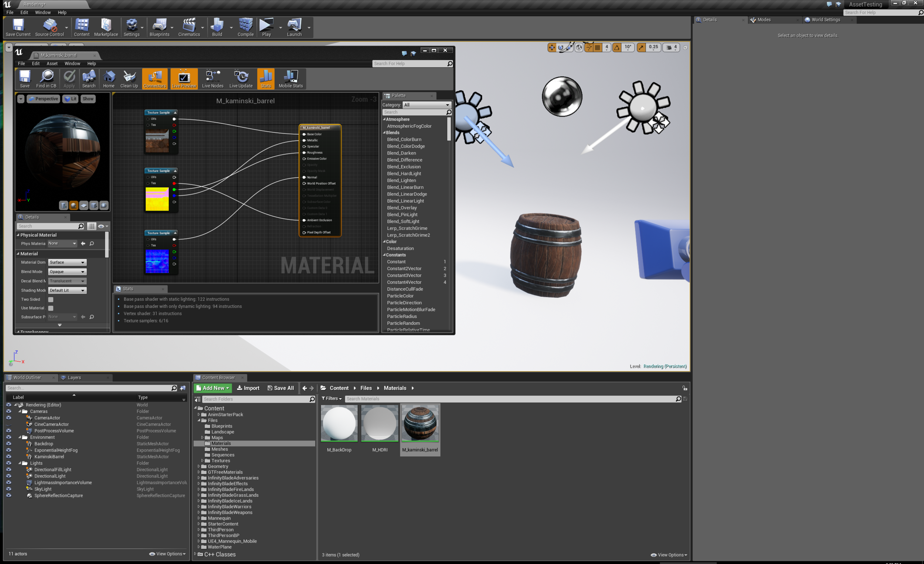This screenshot has width=924, height=564.
Task: Click Home in material editor
Action: tap(109, 79)
